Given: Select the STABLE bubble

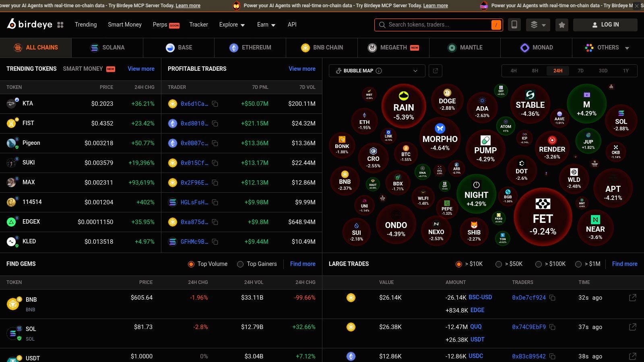Looking at the screenshot, I should pos(530,104).
